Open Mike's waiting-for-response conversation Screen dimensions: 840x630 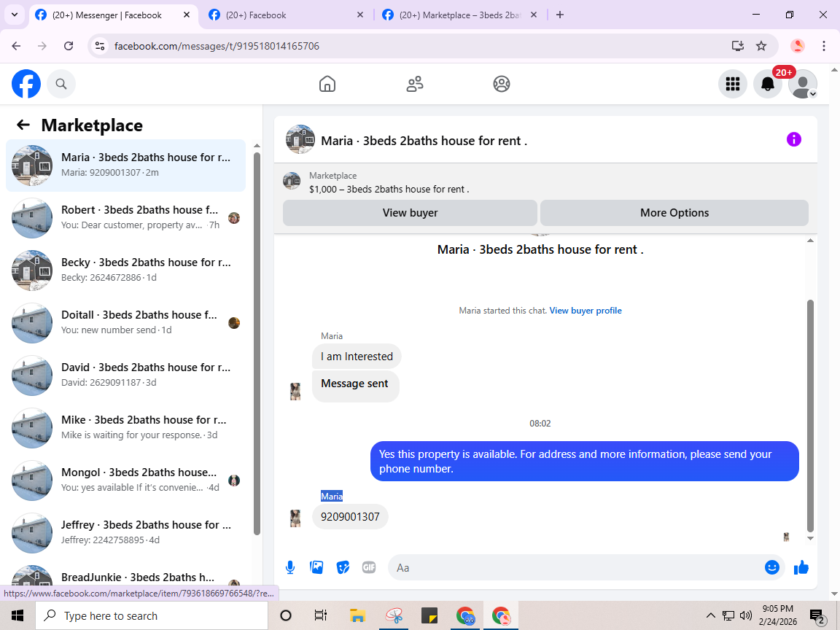tap(126, 428)
